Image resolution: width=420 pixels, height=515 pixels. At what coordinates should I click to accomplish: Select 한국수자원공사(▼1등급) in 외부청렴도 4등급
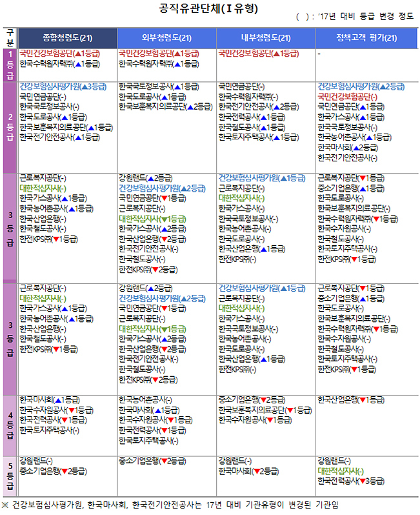(x=155, y=420)
